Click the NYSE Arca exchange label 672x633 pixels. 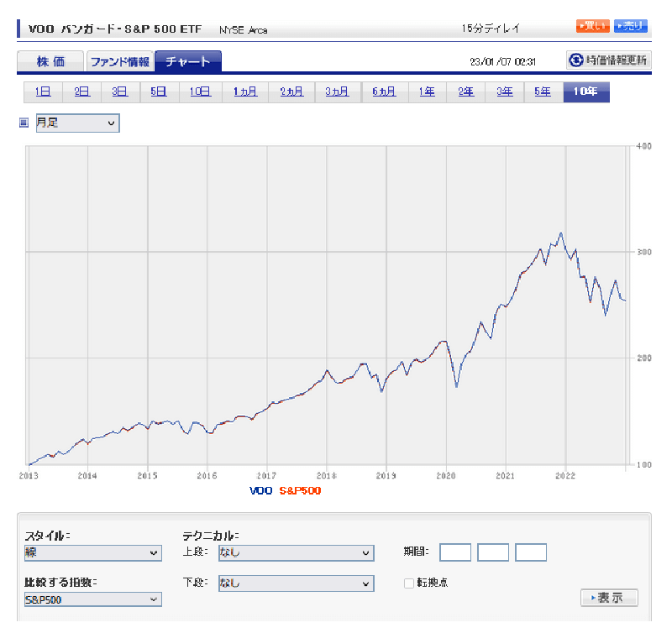[244, 30]
